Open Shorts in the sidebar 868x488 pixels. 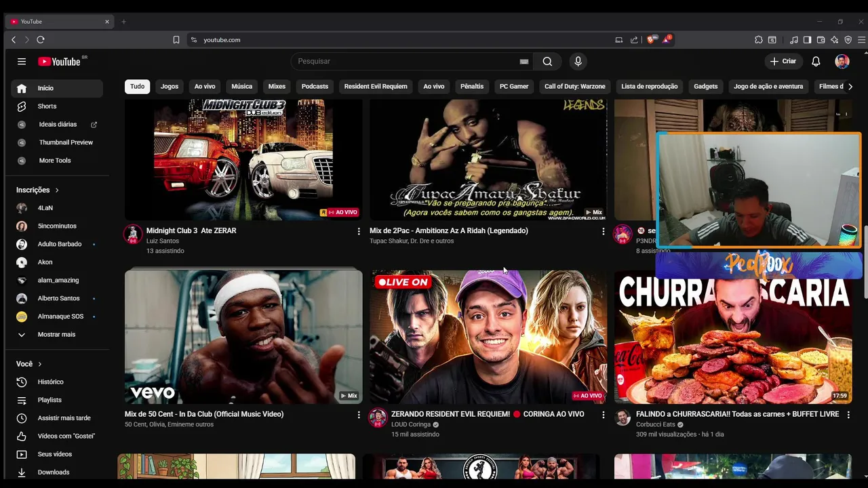[57, 106]
